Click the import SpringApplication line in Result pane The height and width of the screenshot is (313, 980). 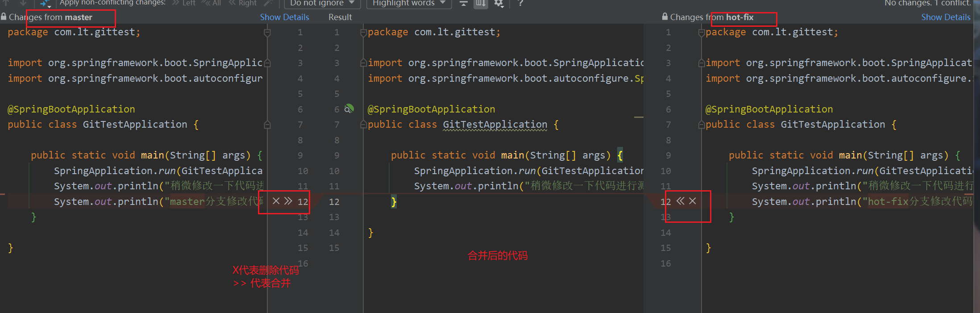click(x=506, y=63)
